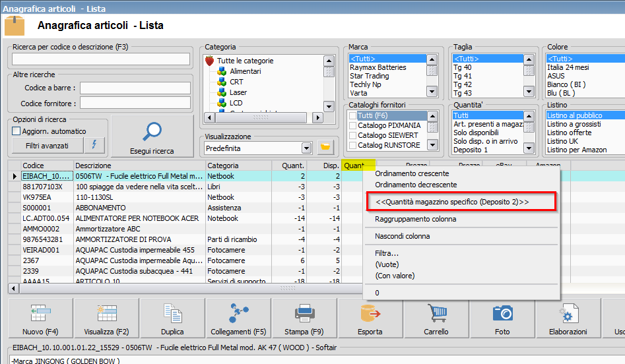Choose Nascondi colonna from menu

[x=402, y=236]
